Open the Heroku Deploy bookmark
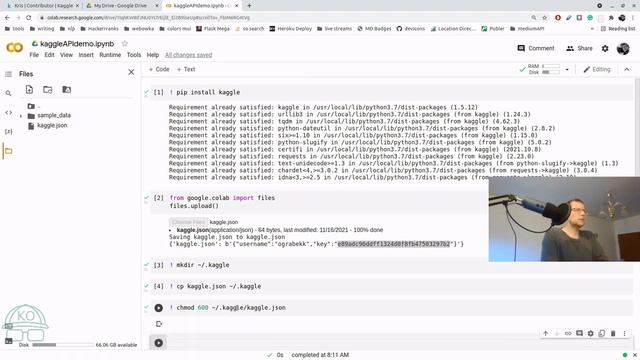 coord(290,29)
